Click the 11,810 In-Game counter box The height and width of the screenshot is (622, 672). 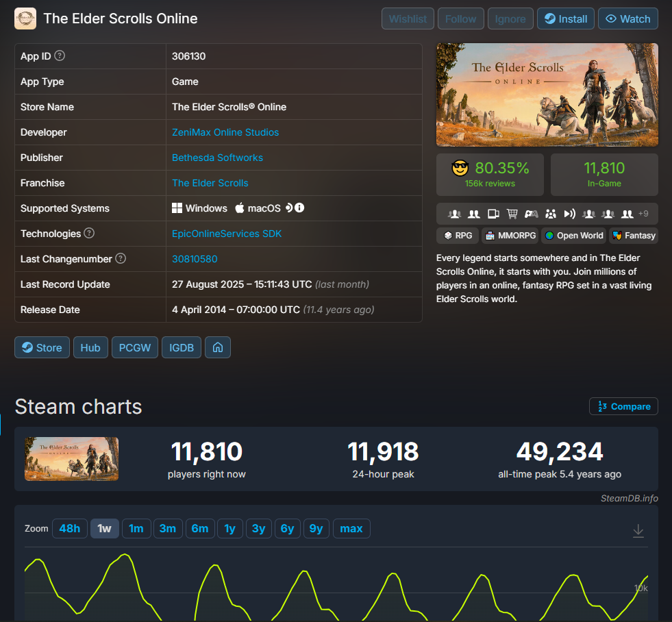pos(604,175)
